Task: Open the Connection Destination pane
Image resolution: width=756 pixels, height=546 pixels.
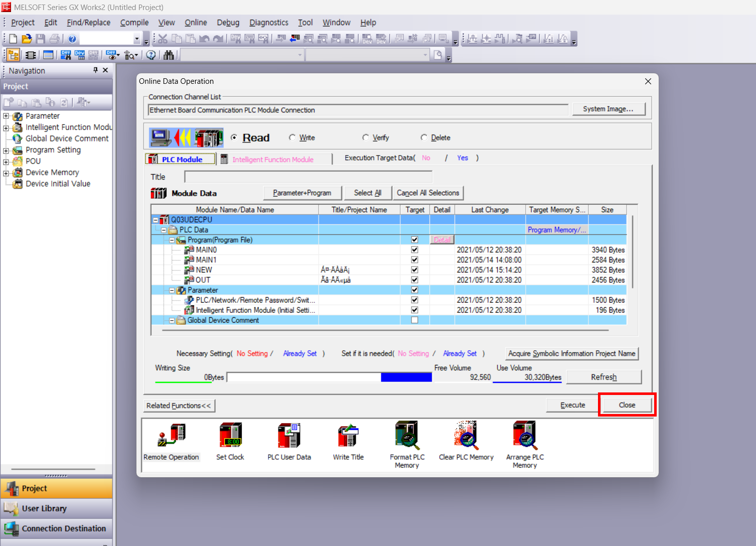Action: (56, 528)
